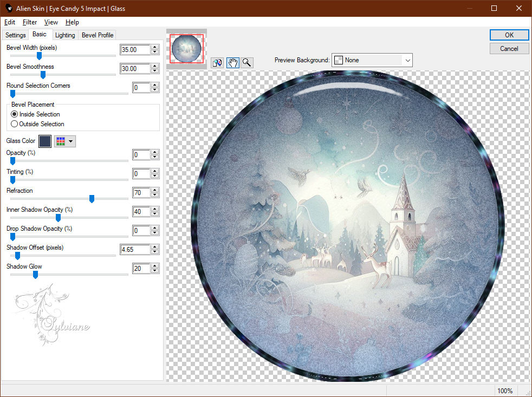The image size is (532, 397).
Task: Click the Drop Shadow Opacity value field
Action: pyautogui.click(x=141, y=231)
